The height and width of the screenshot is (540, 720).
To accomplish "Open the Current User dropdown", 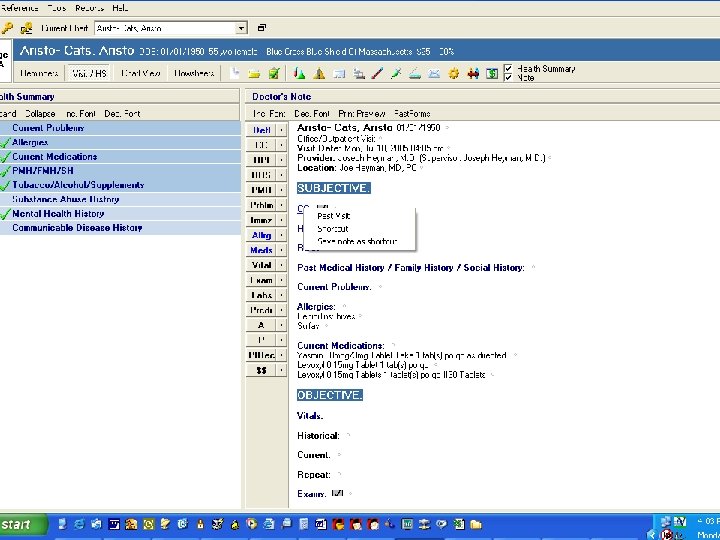I will [x=241, y=28].
